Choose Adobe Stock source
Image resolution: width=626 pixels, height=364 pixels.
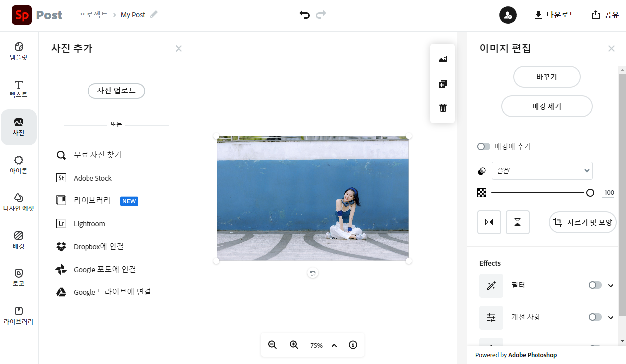(x=92, y=178)
